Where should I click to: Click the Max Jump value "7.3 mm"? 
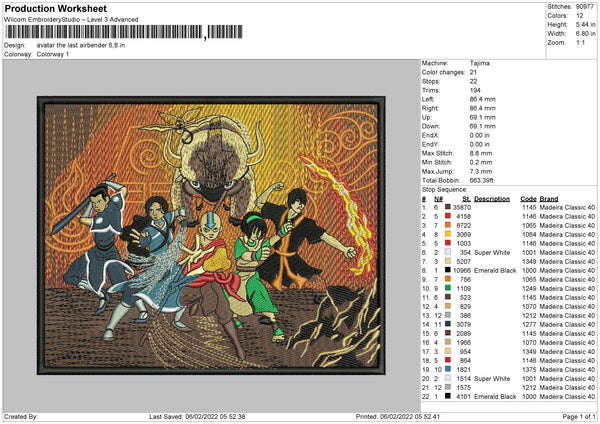pos(481,171)
